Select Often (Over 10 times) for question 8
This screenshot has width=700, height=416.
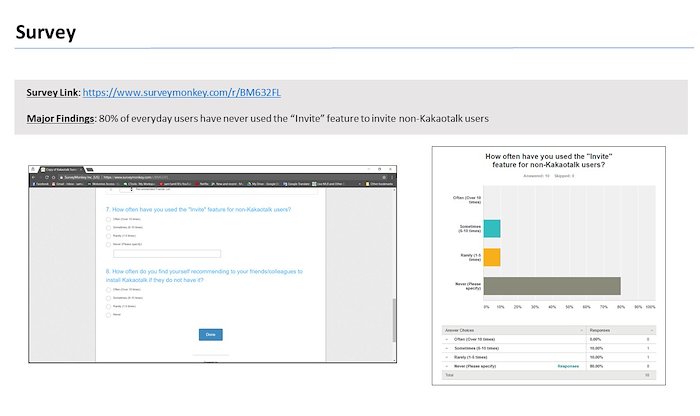pos(108,290)
